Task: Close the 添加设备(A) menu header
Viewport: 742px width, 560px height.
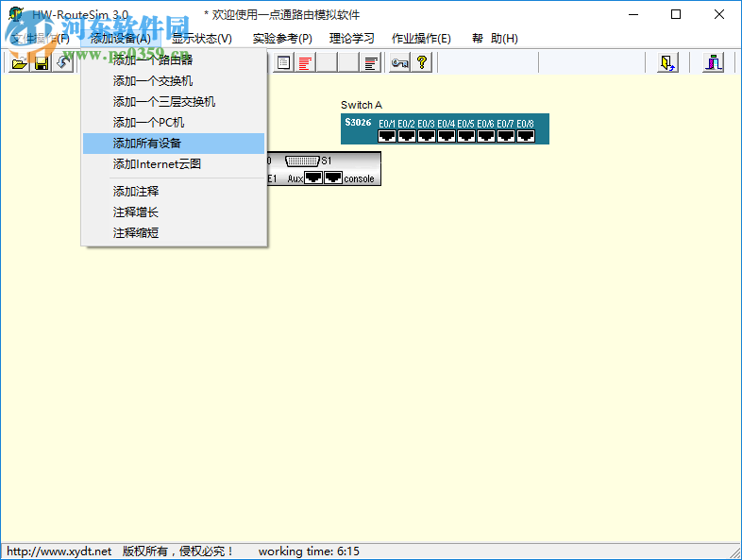Action: click(x=121, y=39)
